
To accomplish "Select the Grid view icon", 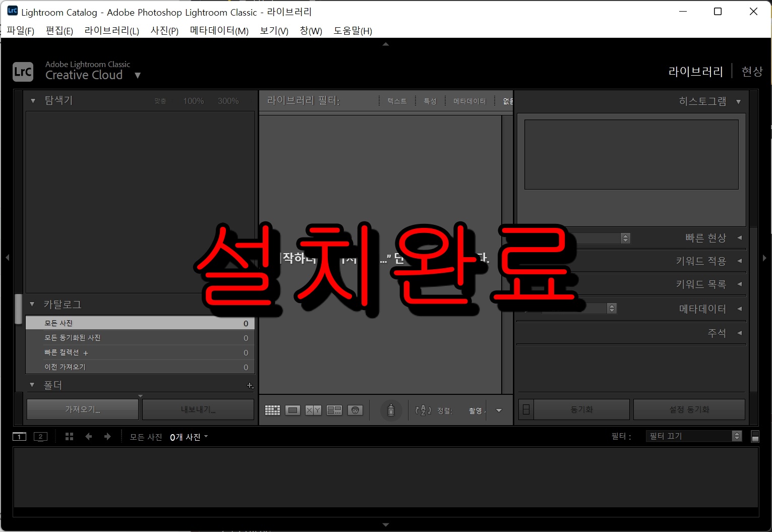I will coord(272,410).
